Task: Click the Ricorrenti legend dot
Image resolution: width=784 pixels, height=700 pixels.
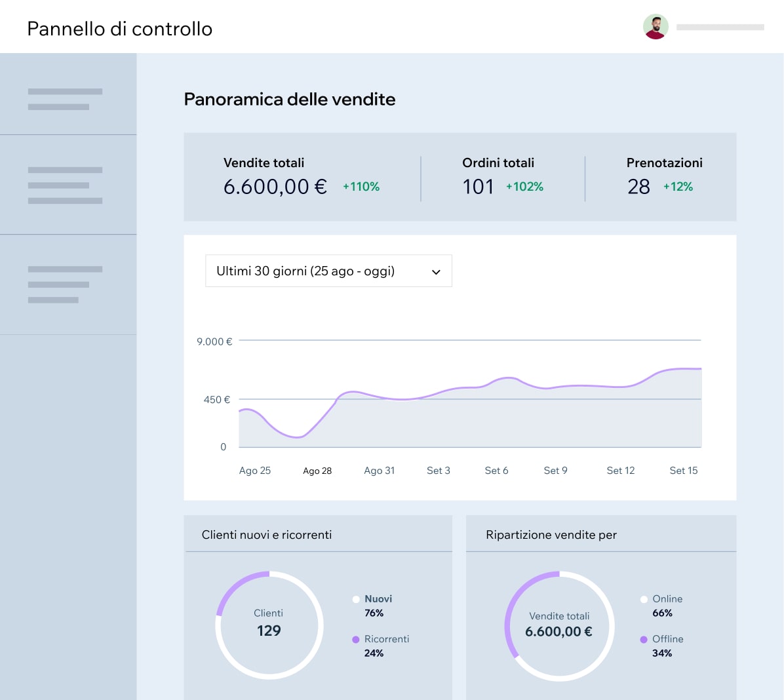Action: pyautogui.click(x=355, y=638)
